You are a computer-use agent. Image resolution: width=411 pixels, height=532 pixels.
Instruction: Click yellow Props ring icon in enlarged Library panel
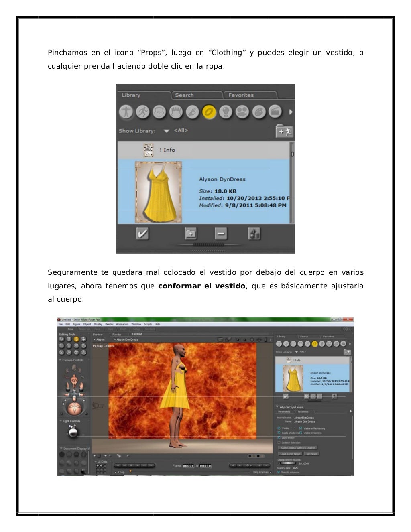click(209, 112)
